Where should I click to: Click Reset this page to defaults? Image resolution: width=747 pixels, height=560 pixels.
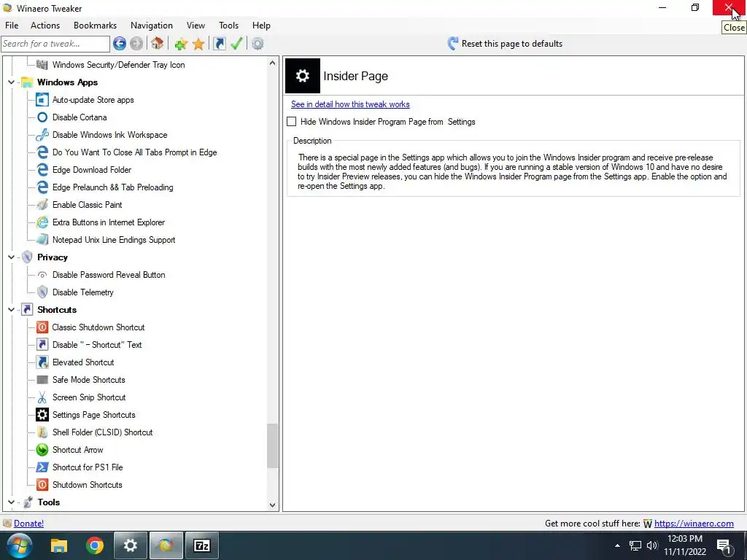(505, 44)
